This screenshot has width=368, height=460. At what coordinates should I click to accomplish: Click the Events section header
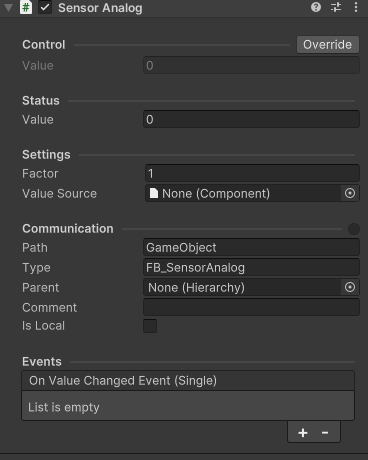pyautogui.click(x=42, y=362)
